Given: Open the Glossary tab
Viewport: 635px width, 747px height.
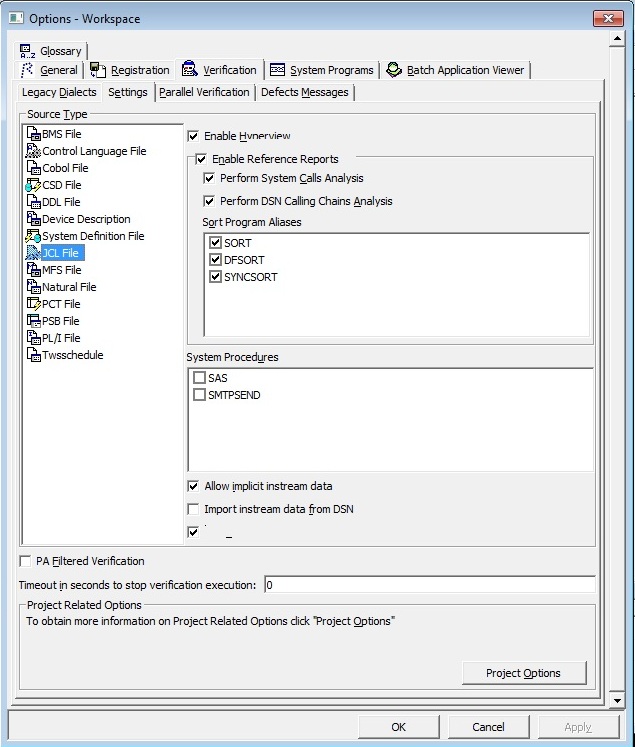Looking at the screenshot, I should coord(51,51).
